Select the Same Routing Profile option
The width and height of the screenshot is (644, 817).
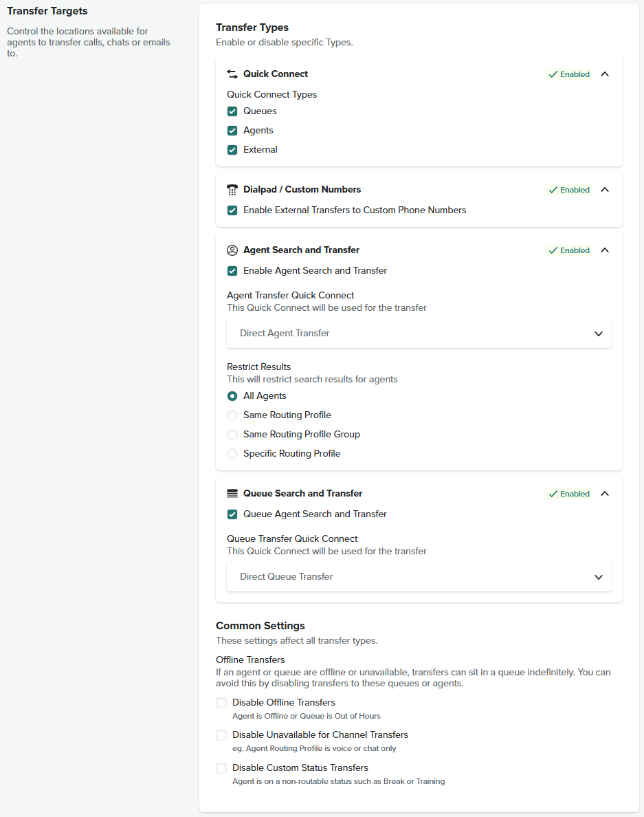[232, 415]
